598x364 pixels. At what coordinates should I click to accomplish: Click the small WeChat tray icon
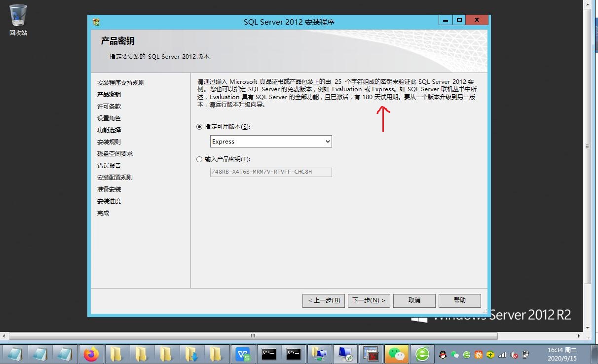pyautogui.click(x=455, y=355)
